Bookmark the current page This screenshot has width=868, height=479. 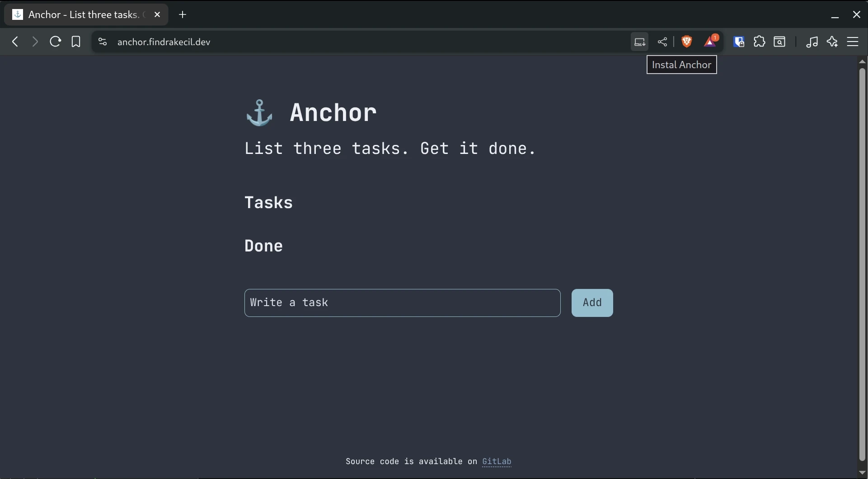tap(75, 42)
